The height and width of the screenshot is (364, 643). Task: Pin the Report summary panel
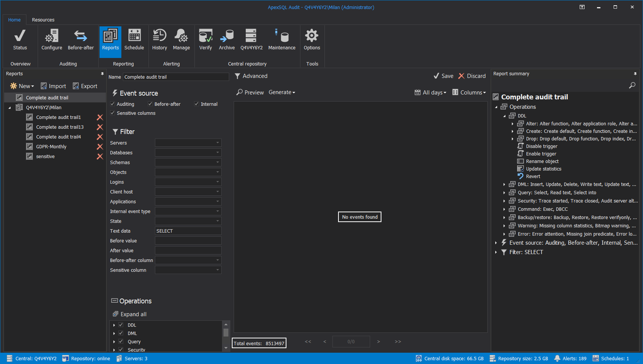click(635, 74)
